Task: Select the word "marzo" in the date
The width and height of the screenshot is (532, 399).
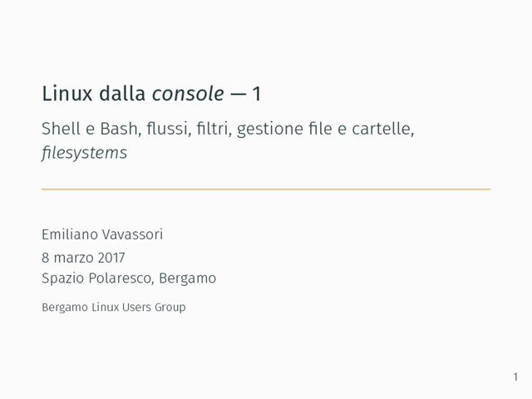Action: [x=74, y=257]
